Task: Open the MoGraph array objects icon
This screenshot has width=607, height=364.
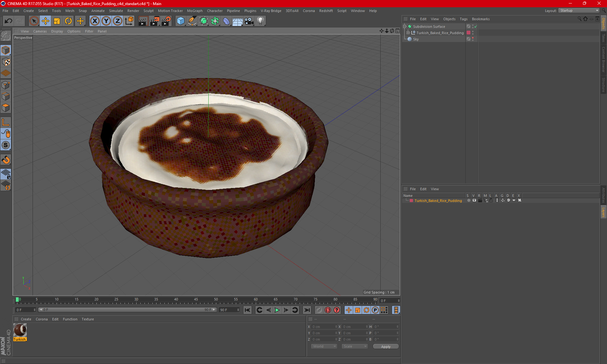Action: tap(215, 21)
